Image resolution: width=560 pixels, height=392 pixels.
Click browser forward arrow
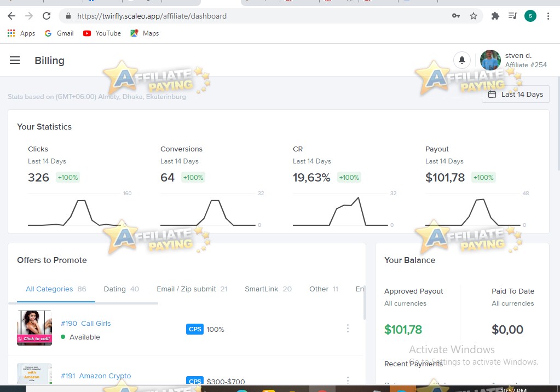click(29, 16)
